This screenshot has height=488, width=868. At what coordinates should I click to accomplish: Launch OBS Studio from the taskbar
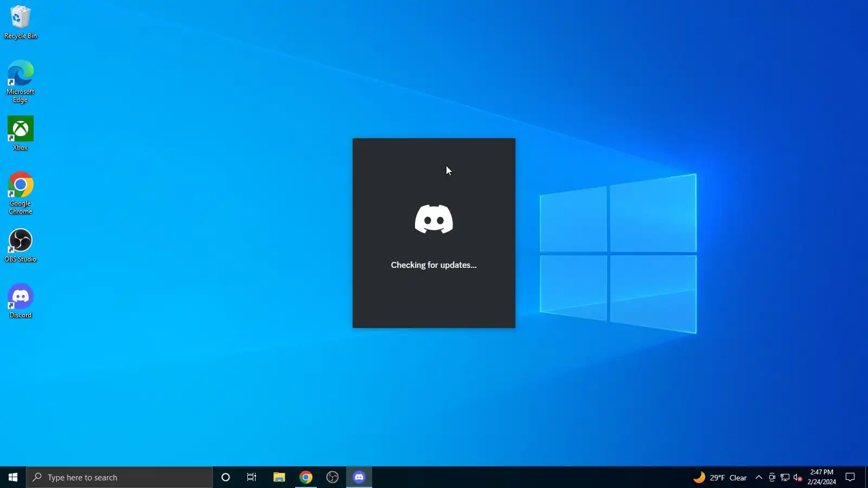pos(333,477)
